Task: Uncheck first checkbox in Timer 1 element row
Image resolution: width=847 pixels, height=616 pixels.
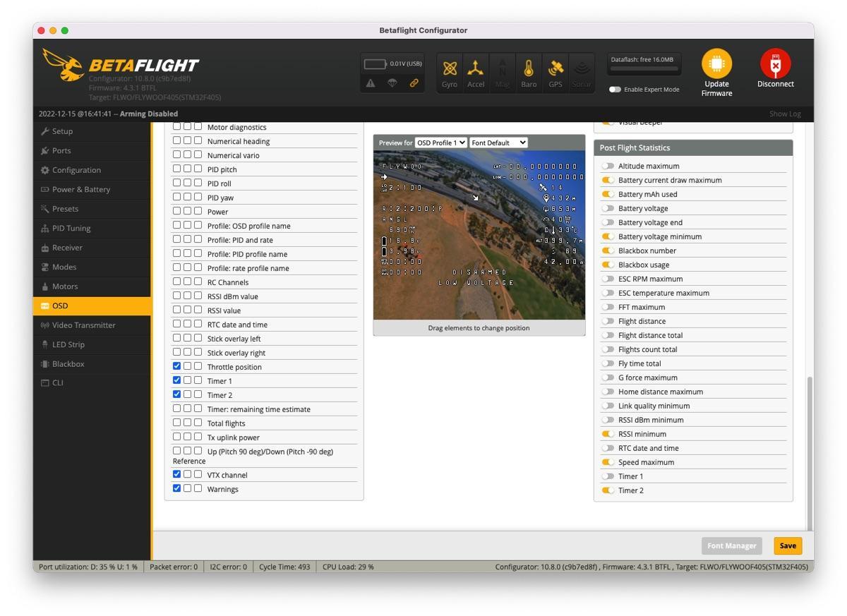Action: pyautogui.click(x=177, y=380)
